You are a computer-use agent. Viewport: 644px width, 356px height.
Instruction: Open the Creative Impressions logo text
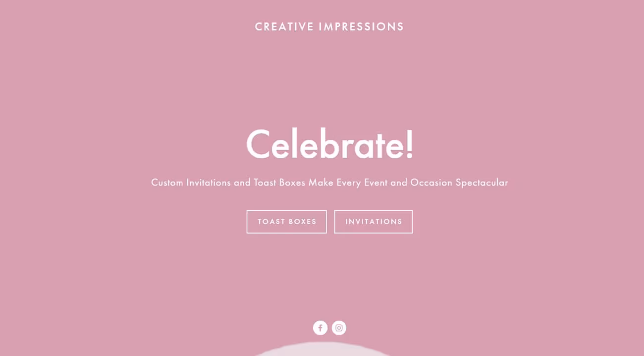[x=329, y=27]
